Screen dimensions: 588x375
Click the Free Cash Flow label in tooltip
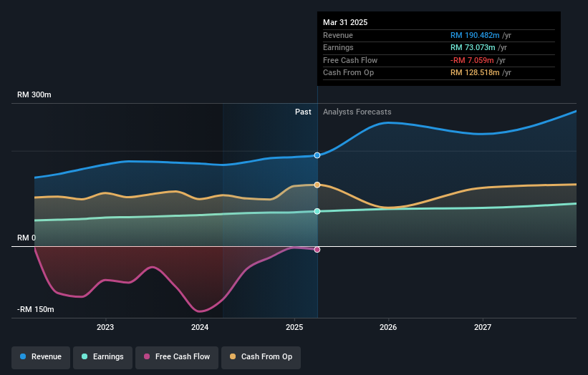pyautogui.click(x=350, y=60)
